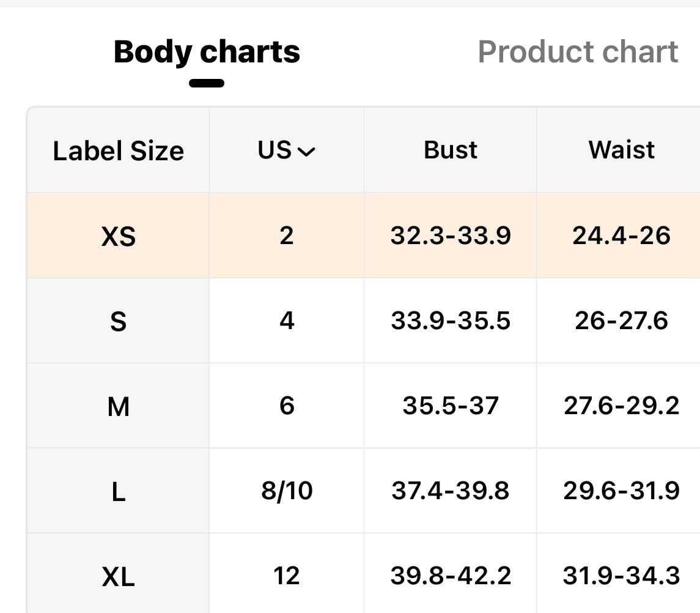Select the M label size cell
The width and height of the screenshot is (700, 613).
click(118, 406)
